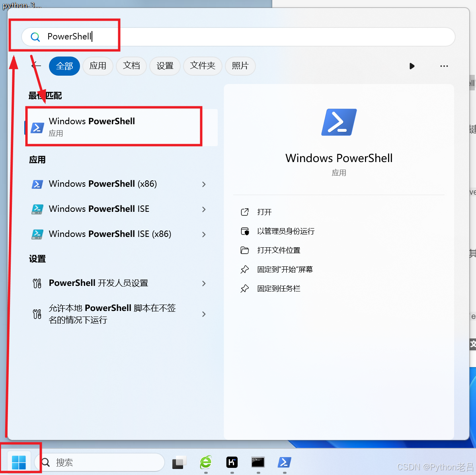Click the admin shield icon
The width and height of the screenshot is (476, 475).
(x=245, y=231)
